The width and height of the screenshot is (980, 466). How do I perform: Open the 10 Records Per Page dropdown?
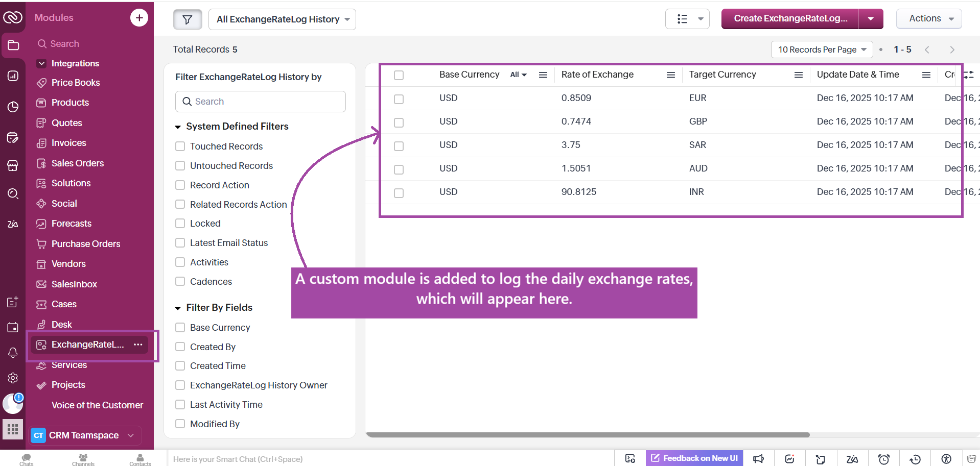tap(822, 50)
